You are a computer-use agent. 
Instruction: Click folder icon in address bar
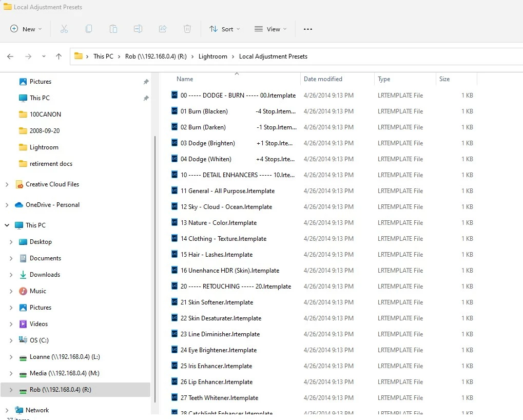click(x=79, y=56)
